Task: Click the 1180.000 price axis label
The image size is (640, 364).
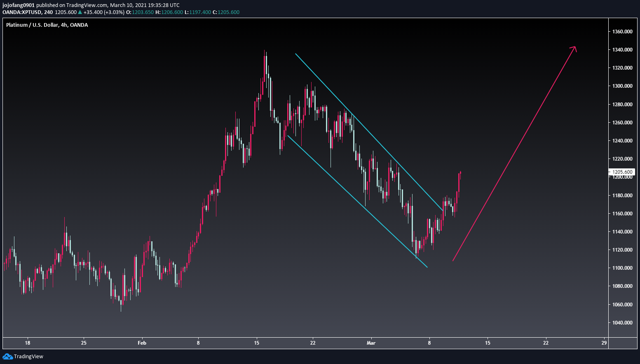Action: pyautogui.click(x=622, y=196)
